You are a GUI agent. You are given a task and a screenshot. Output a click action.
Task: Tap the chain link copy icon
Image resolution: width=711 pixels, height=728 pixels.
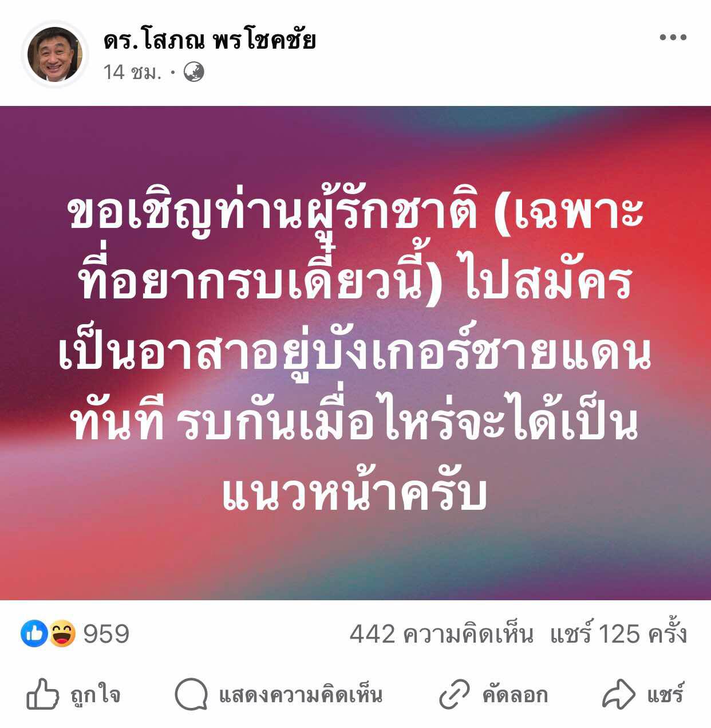(x=454, y=695)
